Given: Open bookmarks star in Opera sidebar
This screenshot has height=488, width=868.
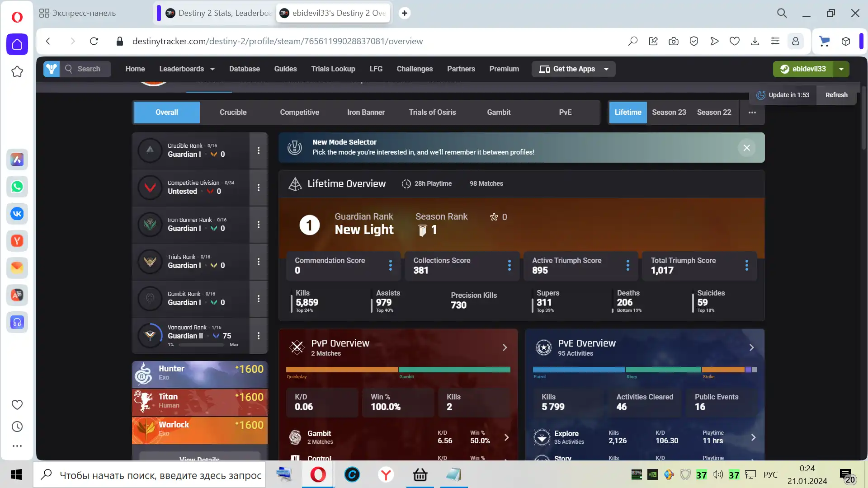Looking at the screenshot, I should click(x=17, y=71).
